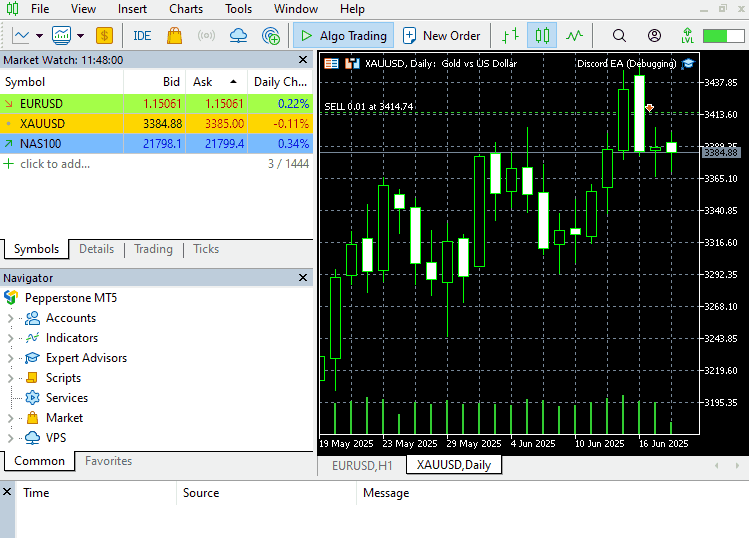Click the 'click to add...' symbol field

click(x=55, y=164)
